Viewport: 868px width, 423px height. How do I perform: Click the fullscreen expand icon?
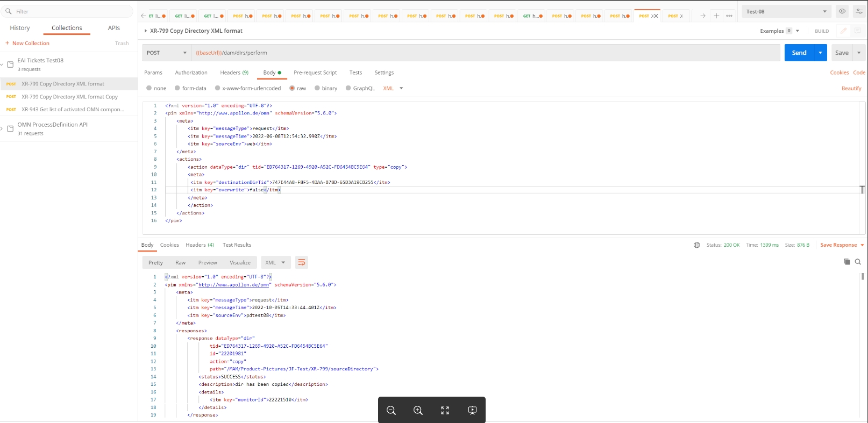click(445, 411)
